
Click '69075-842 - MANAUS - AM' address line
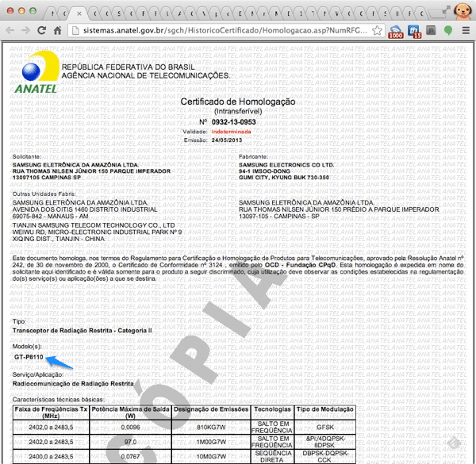tap(50, 216)
